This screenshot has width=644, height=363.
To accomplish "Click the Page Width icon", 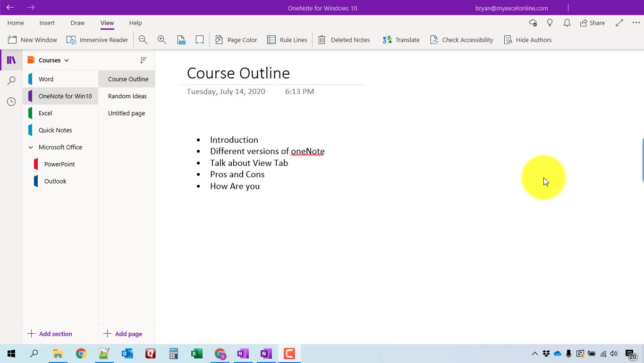I will click(x=200, y=40).
